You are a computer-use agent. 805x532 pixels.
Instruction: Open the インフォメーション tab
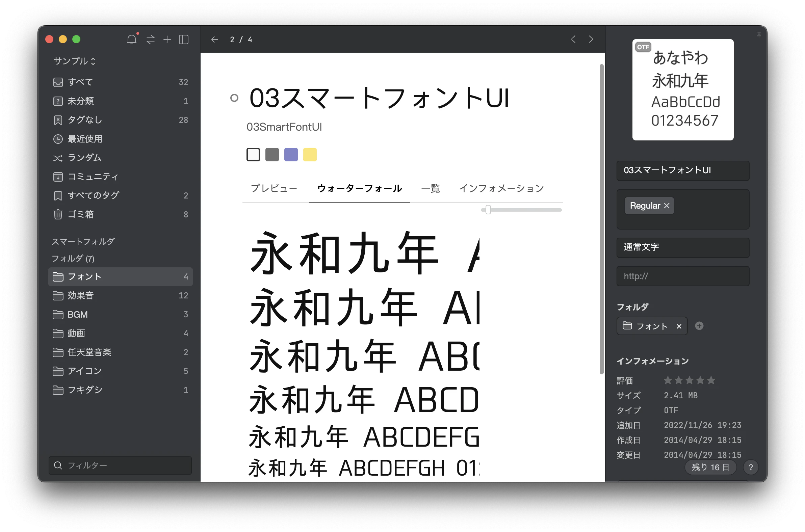point(501,188)
